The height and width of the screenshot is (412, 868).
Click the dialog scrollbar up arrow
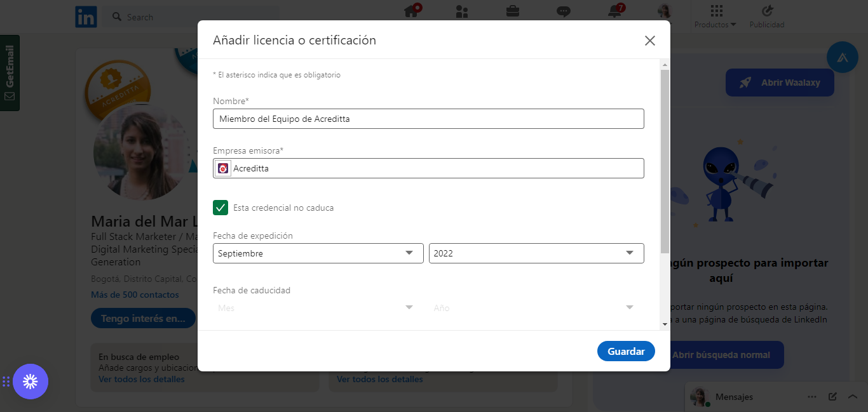[665, 65]
